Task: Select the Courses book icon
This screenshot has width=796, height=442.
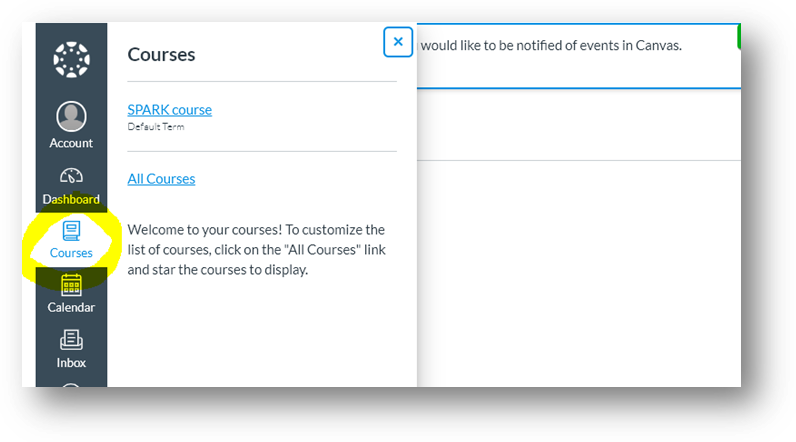Action: pyautogui.click(x=71, y=231)
